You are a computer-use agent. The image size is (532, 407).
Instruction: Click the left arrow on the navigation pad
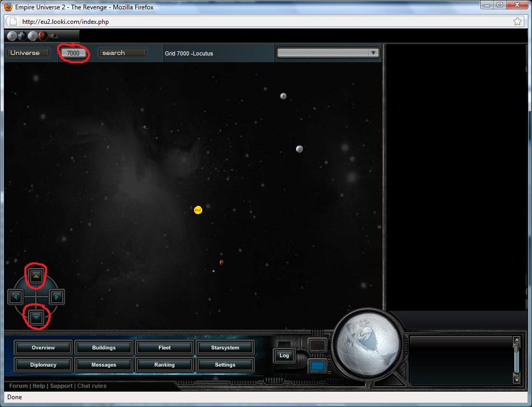(x=16, y=297)
